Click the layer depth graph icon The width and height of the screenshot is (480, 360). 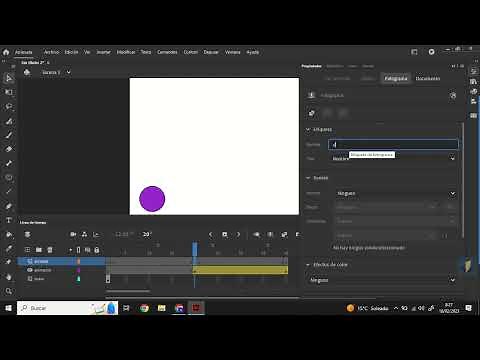pos(96,235)
